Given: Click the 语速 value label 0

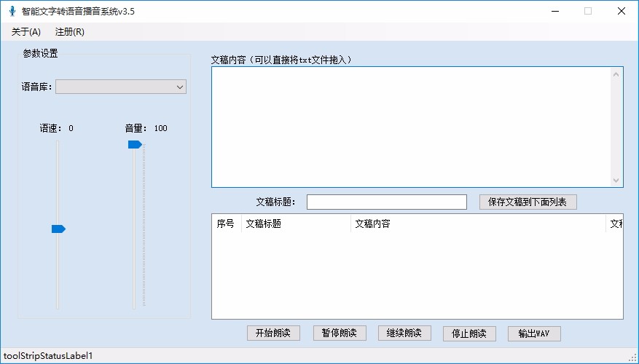Looking at the screenshot, I should pyautogui.click(x=71, y=128).
